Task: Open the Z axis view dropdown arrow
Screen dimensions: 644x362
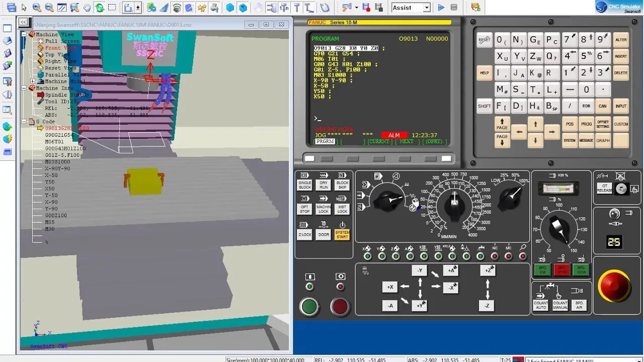Action: [x=138, y=8]
